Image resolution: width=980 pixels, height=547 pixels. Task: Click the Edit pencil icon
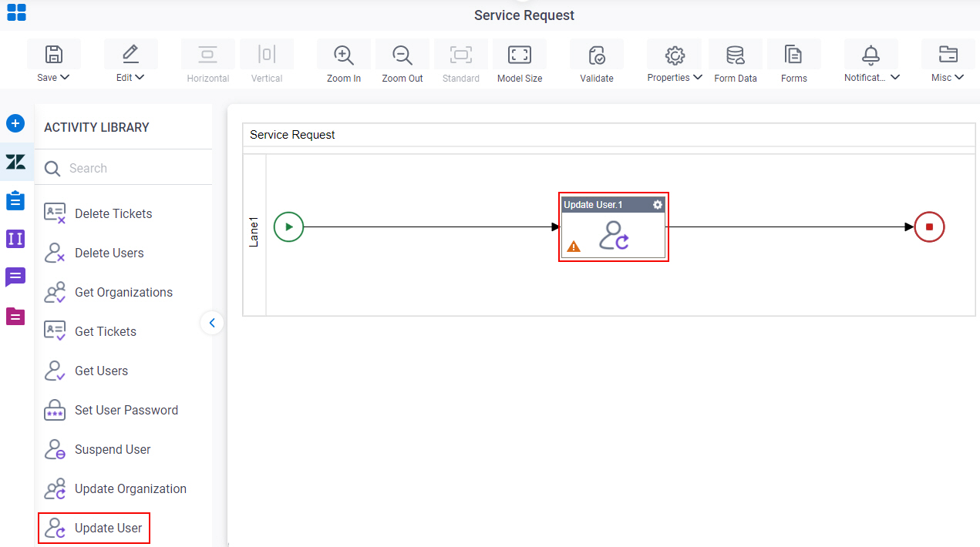point(130,55)
